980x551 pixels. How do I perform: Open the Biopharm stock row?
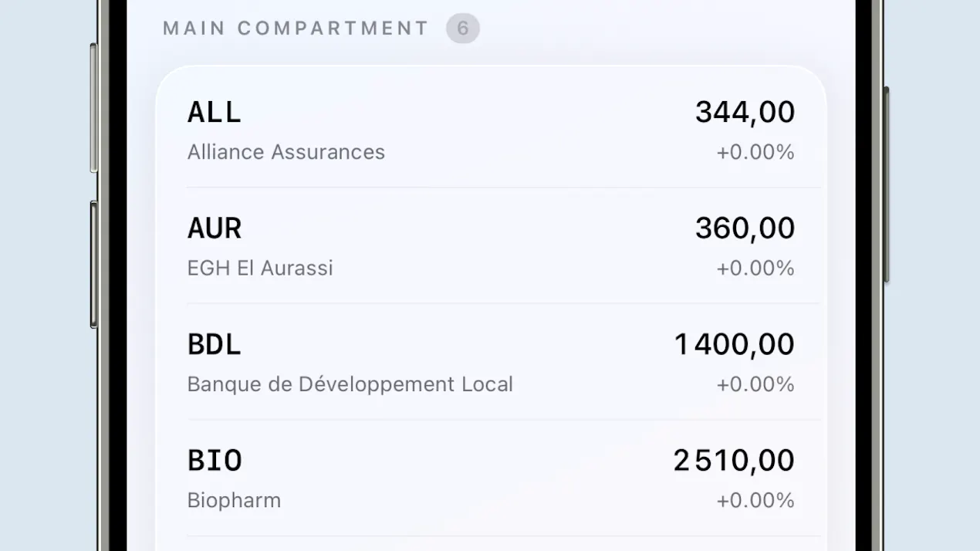[x=491, y=478]
